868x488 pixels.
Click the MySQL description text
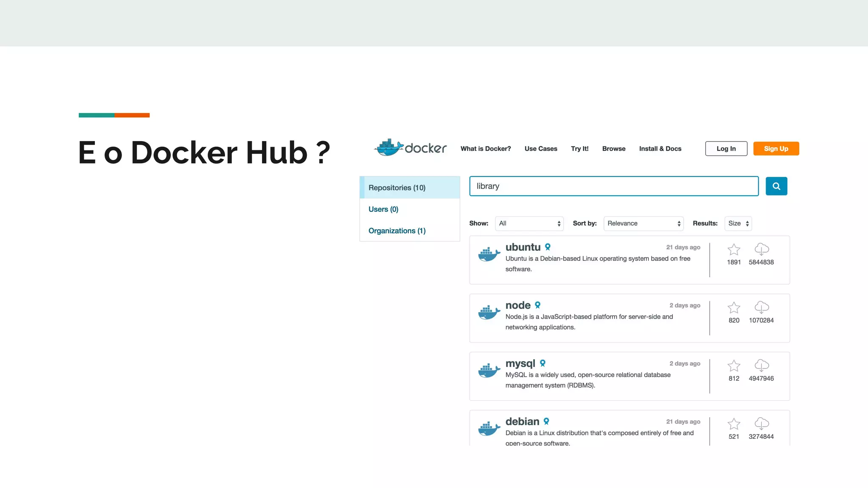pyautogui.click(x=588, y=380)
